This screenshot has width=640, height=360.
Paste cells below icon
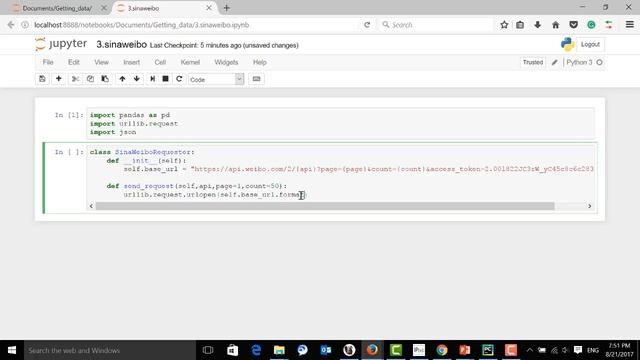[x=105, y=79]
